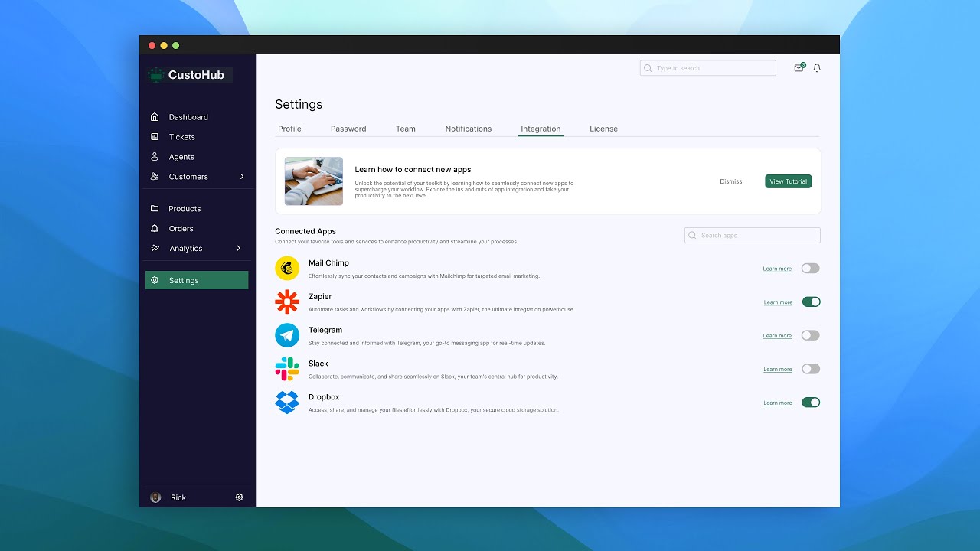This screenshot has width=980, height=551.
Task: Open the Notifications tab
Action: [x=469, y=129]
